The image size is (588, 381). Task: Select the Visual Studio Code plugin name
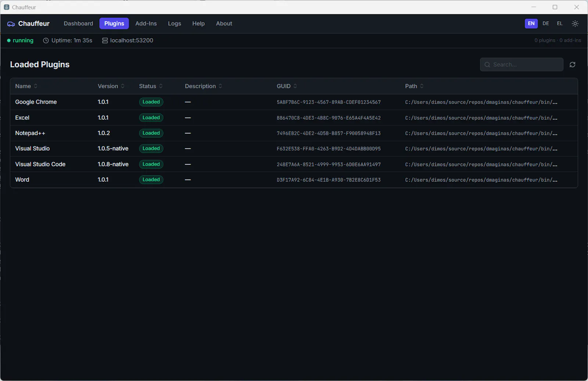tap(40, 164)
